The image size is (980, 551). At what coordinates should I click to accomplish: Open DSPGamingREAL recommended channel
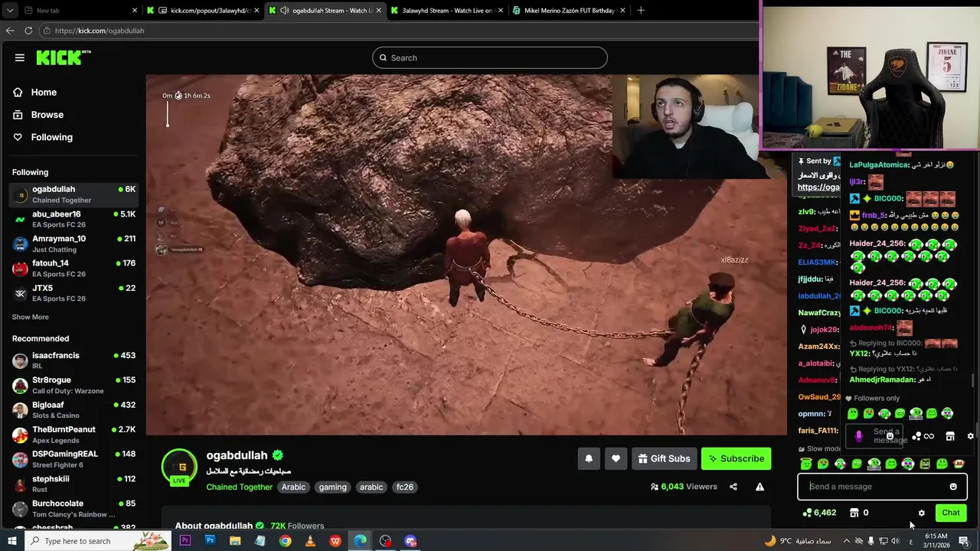pyautogui.click(x=73, y=459)
